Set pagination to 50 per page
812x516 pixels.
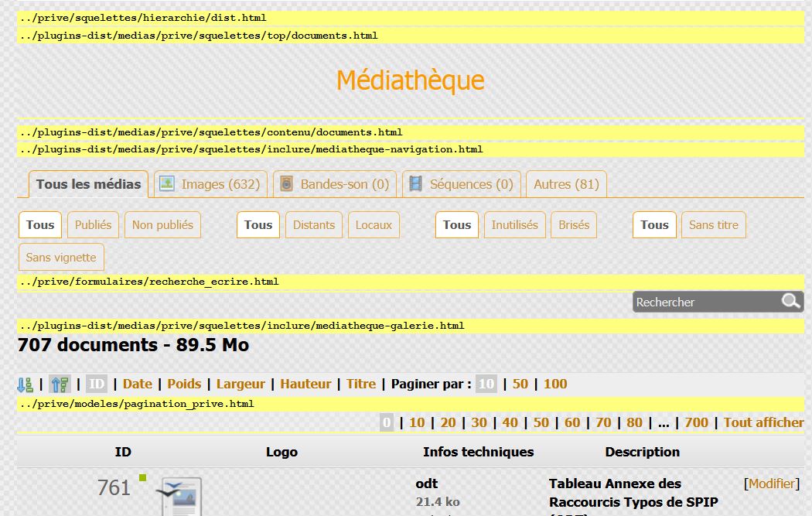pyautogui.click(x=520, y=384)
